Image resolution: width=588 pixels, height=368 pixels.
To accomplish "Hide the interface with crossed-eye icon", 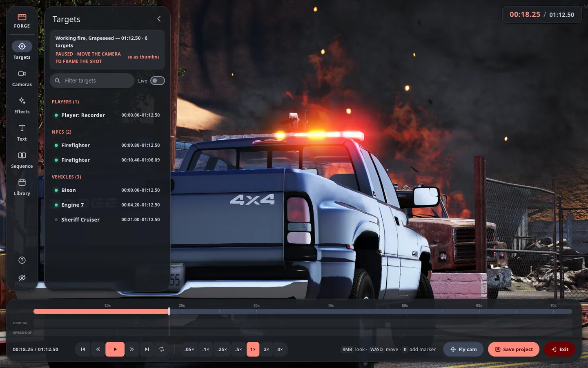I will click(22, 278).
